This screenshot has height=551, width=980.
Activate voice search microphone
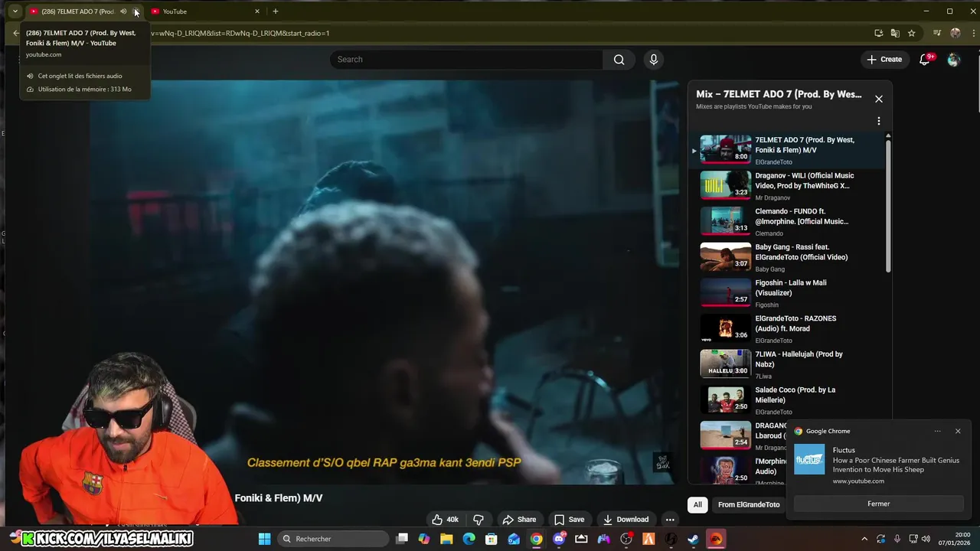pos(653,60)
